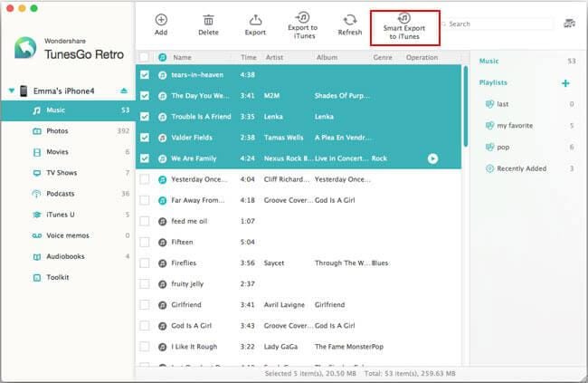Open Toolkit in the sidebar
Screen dimensions: 588x383
click(68, 277)
